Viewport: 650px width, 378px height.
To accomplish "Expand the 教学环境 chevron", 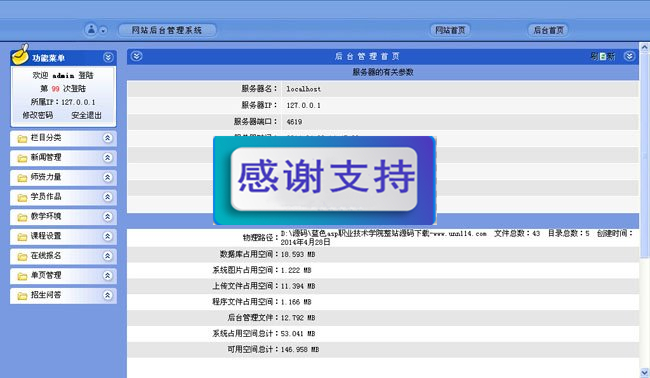I will [107, 216].
